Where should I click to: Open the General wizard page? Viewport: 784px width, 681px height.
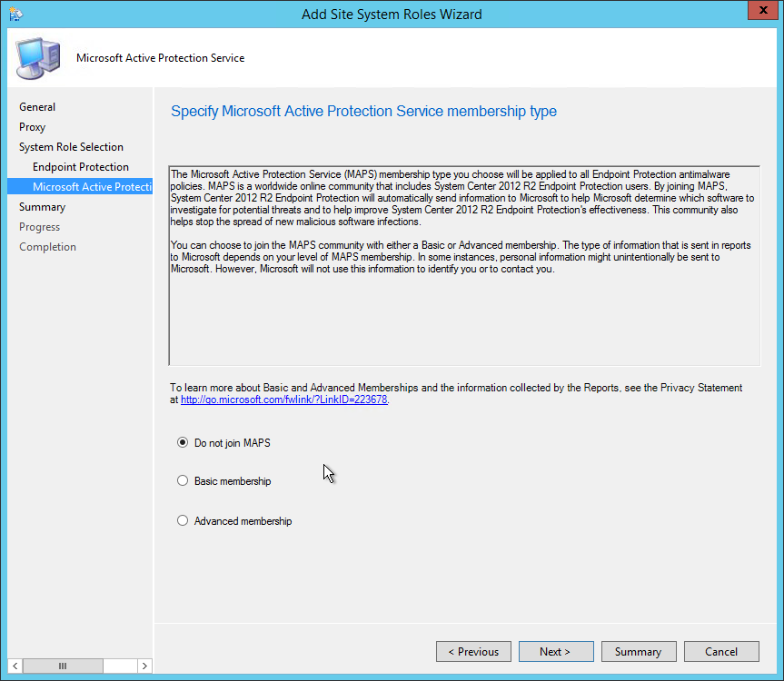[x=37, y=107]
